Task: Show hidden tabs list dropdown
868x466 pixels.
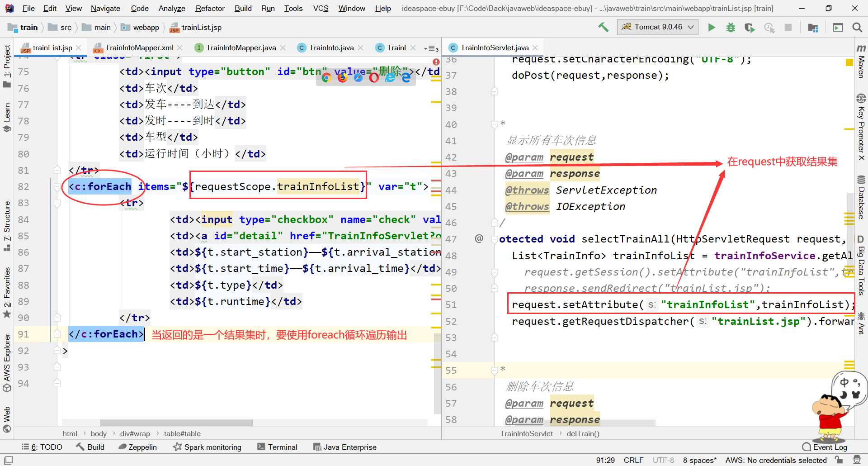Action: pos(431,48)
